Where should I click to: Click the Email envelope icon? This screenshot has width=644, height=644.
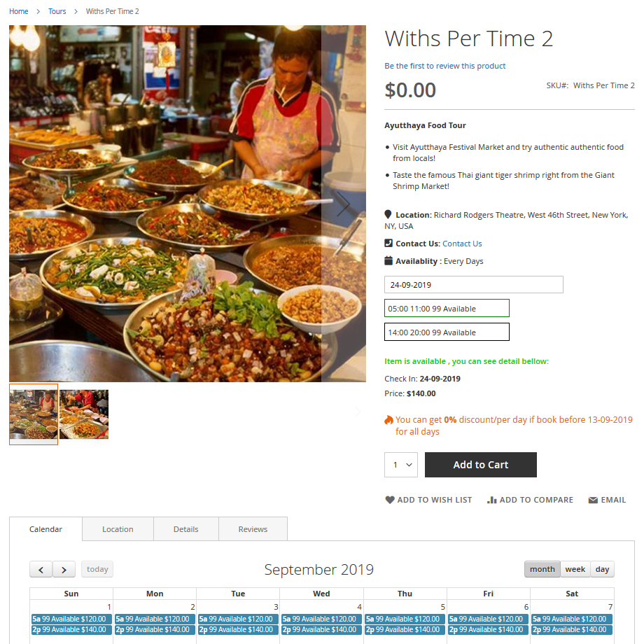(x=593, y=500)
